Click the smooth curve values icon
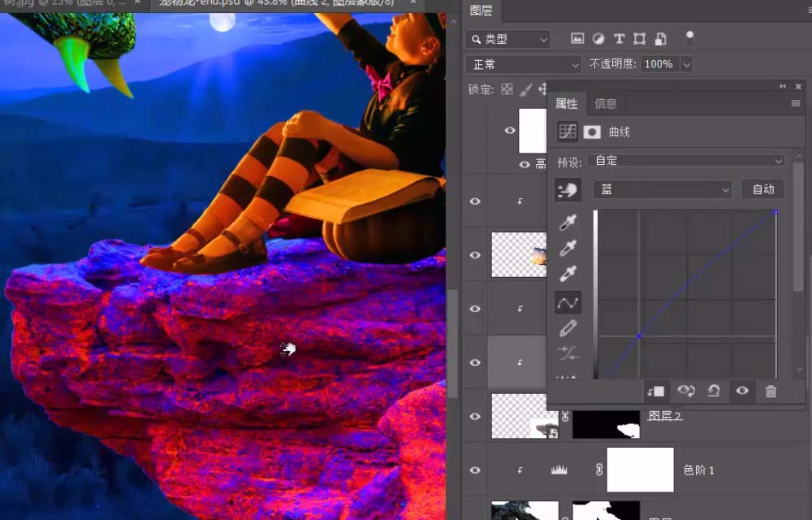Viewport: 812px width, 520px height. [x=568, y=353]
